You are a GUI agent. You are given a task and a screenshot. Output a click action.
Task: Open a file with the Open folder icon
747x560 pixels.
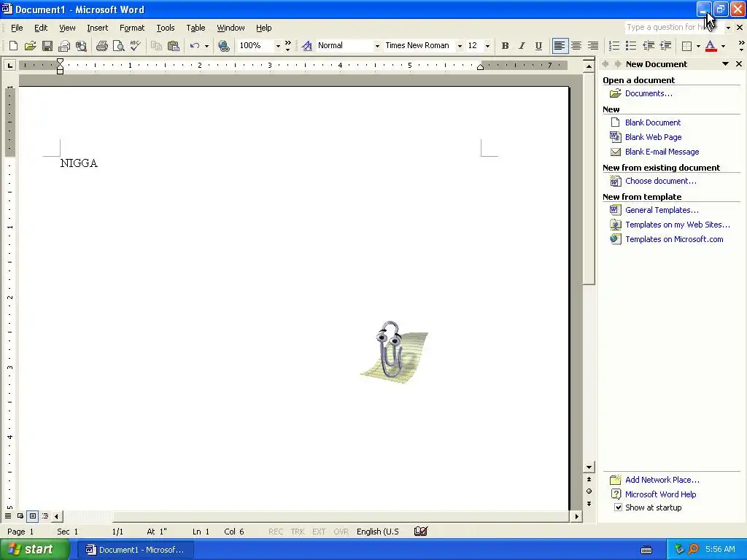[31, 46]
